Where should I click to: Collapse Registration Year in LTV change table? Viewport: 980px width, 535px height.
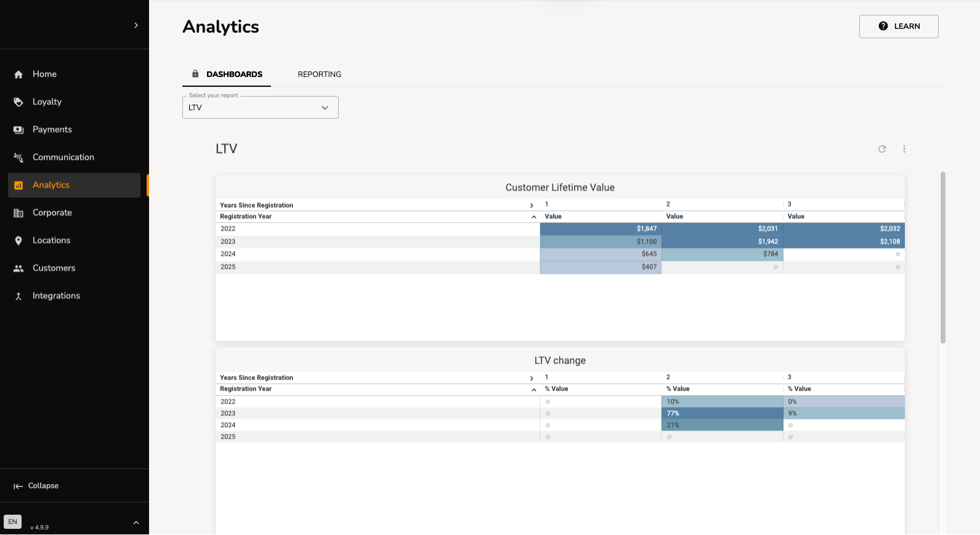tap(533, 390)
